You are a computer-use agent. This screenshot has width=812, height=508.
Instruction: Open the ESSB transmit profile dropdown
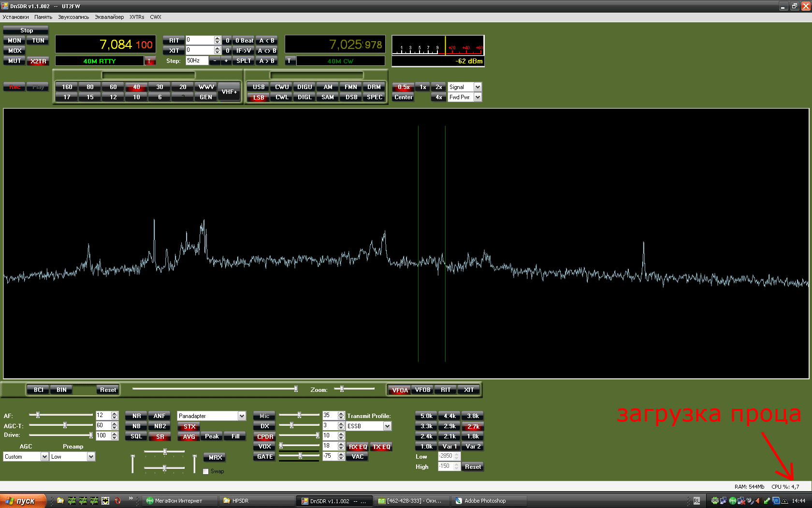[x=387, y=426]
